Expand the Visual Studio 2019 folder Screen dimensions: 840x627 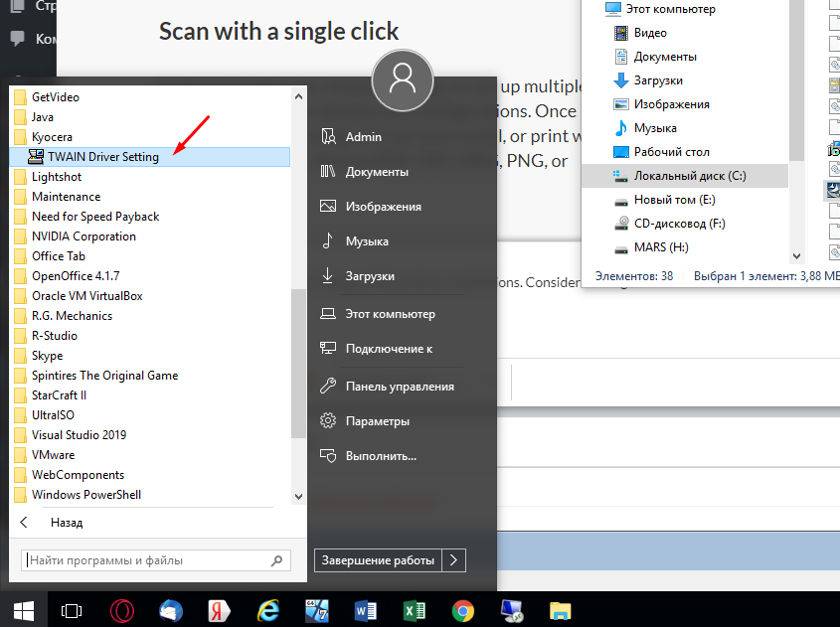[79, 435]
